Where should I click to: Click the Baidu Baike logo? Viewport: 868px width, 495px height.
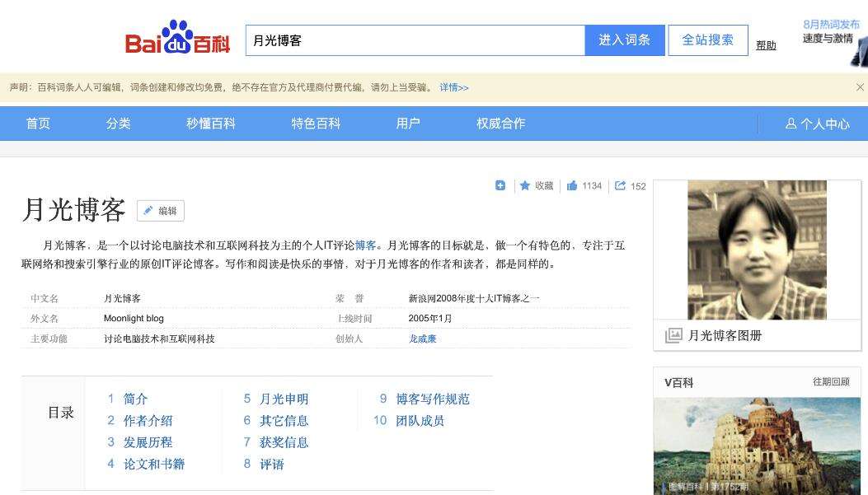(x=178, y=38)
